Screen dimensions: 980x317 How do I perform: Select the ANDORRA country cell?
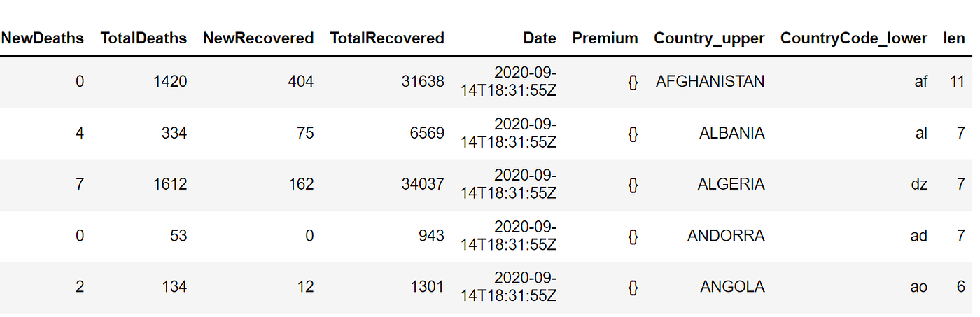pos(726,236)
